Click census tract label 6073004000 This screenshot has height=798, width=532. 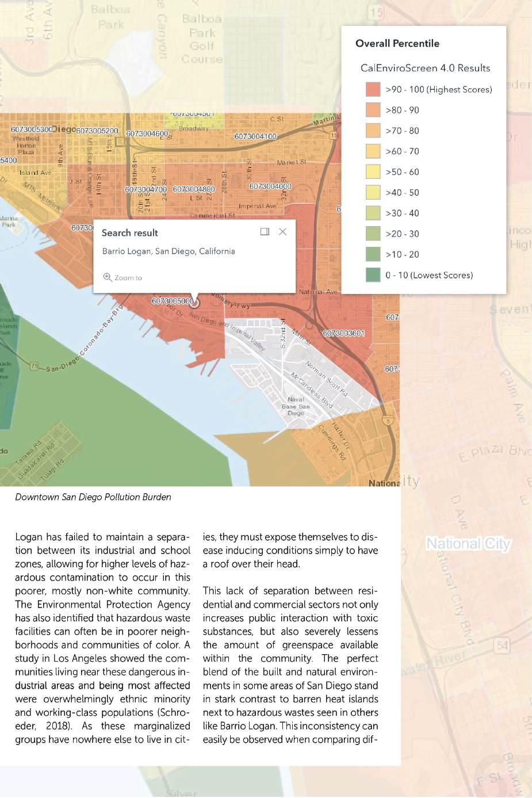(270, 186)
